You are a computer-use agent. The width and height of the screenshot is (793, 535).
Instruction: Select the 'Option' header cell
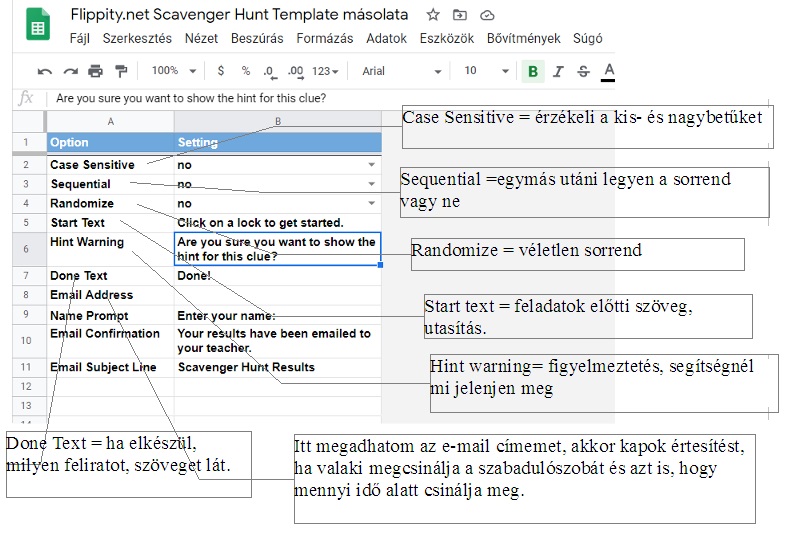click(x=110, y=143)
